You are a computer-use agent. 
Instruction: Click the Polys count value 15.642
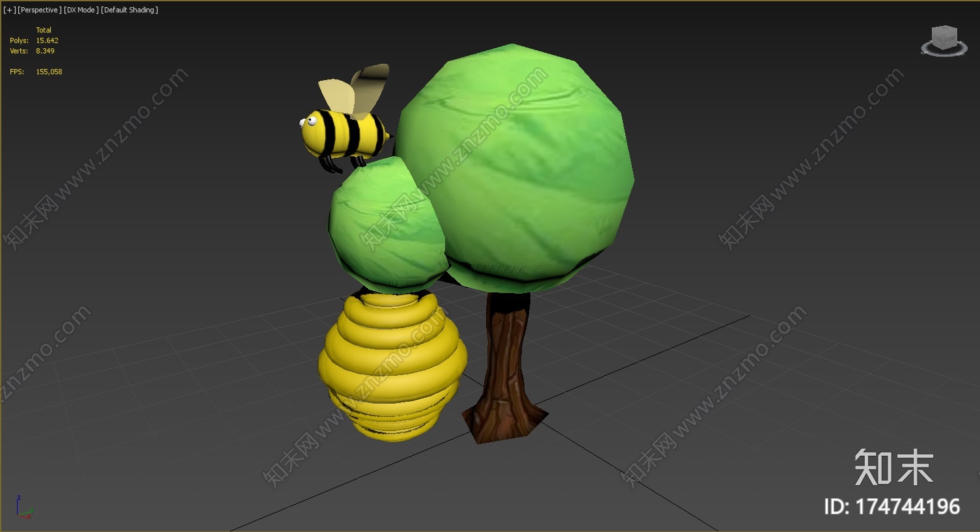[x=47, y=40]
